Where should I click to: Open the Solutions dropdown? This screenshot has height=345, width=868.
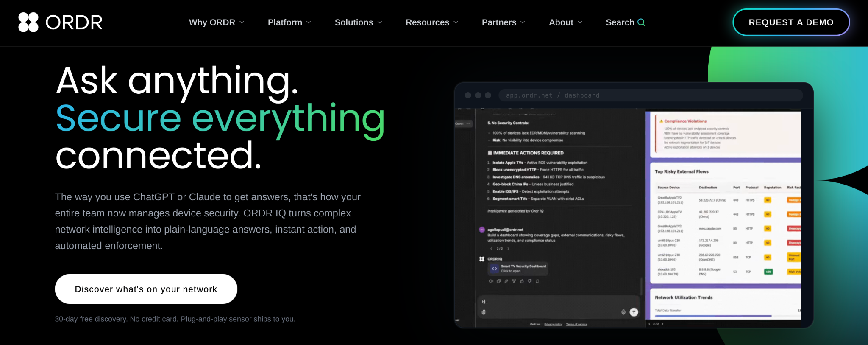click(359, 22)
